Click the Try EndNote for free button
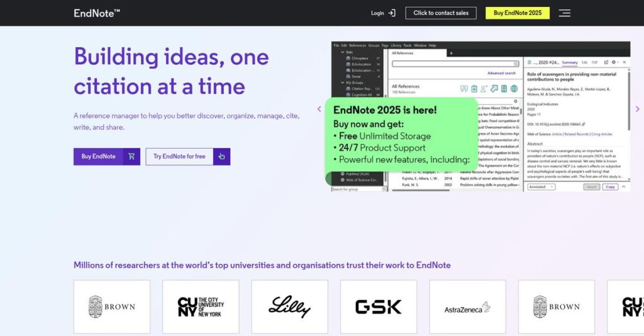The image size is (644, 336). click(187, 157)
